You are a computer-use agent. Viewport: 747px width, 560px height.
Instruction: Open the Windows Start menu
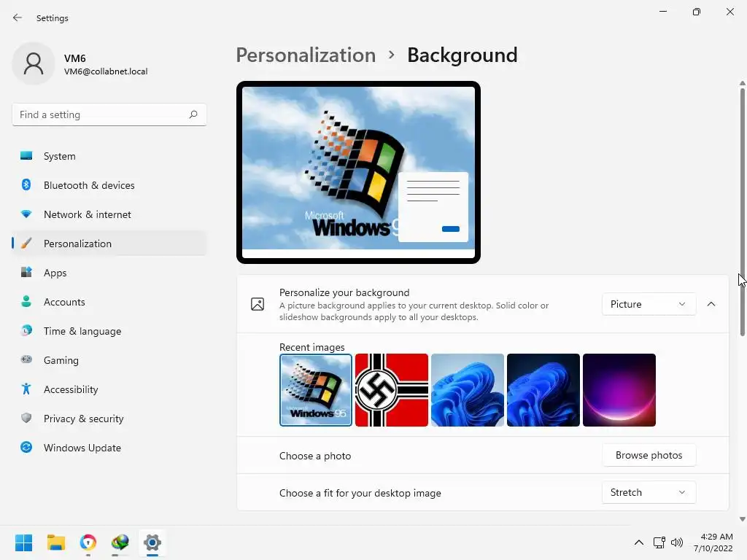coord(24,542)
